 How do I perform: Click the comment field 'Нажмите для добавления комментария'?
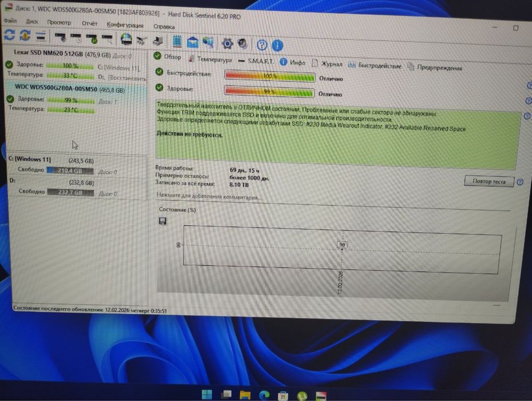point(208,196)
